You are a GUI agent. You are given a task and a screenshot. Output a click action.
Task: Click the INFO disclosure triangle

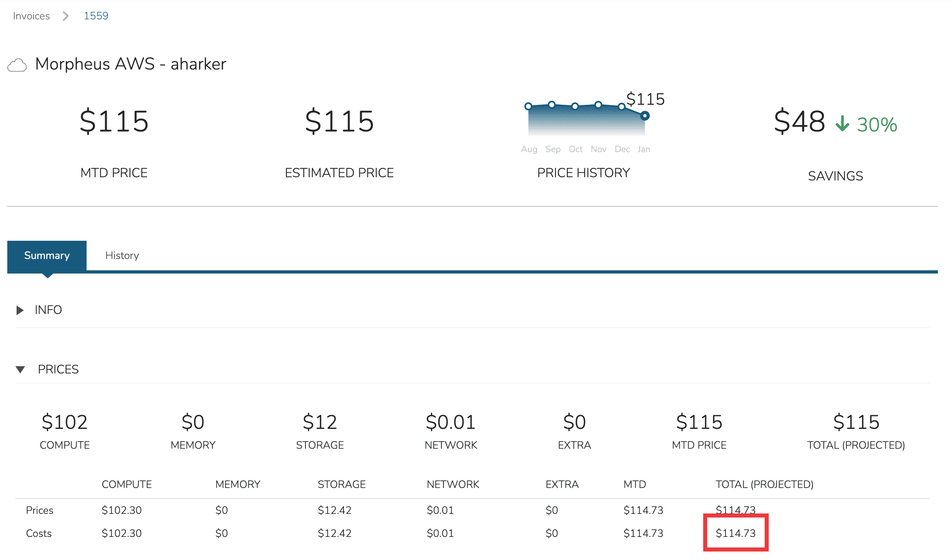pyautogui.click(x=19, y=310)
